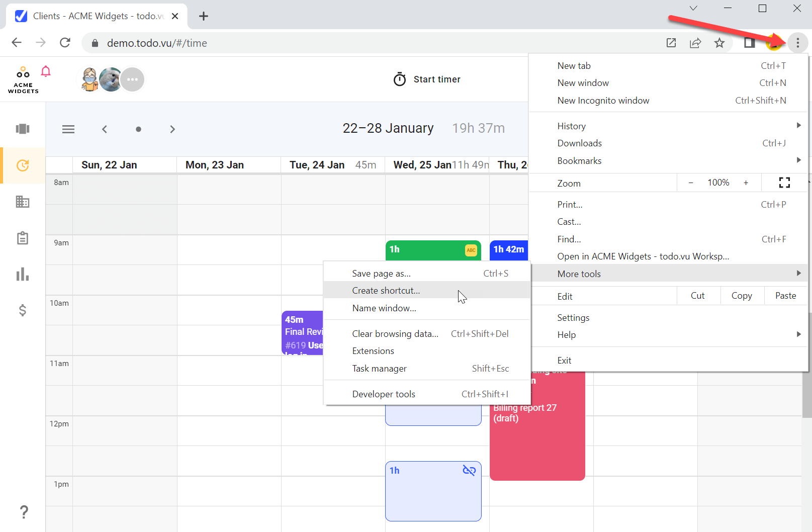The image size is (812, 532).
Task: Click open-in-app icon in address bar
Action: click(x=671, y=43)
